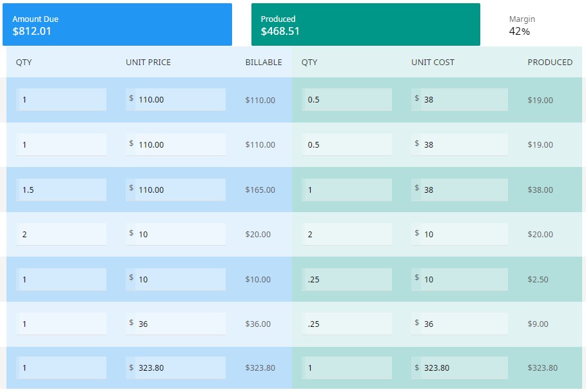Click the $323.80 produced amount

542,368
